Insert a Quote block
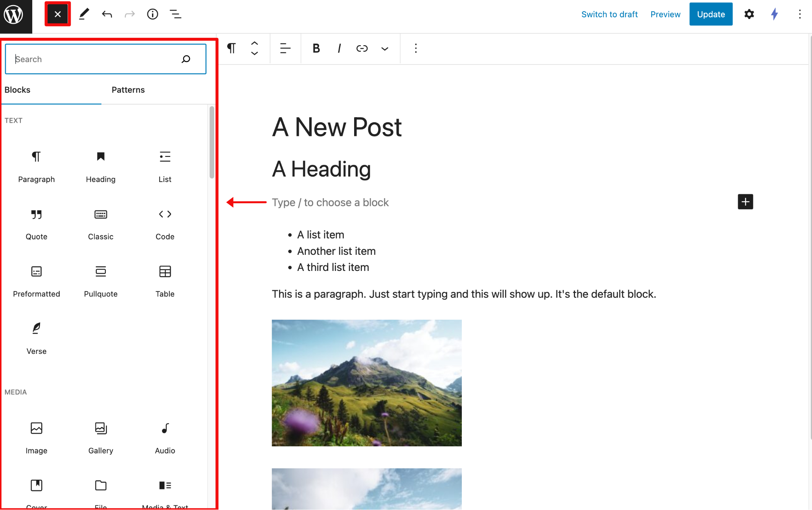Viewport: 812px width, 510px height. 37,224
